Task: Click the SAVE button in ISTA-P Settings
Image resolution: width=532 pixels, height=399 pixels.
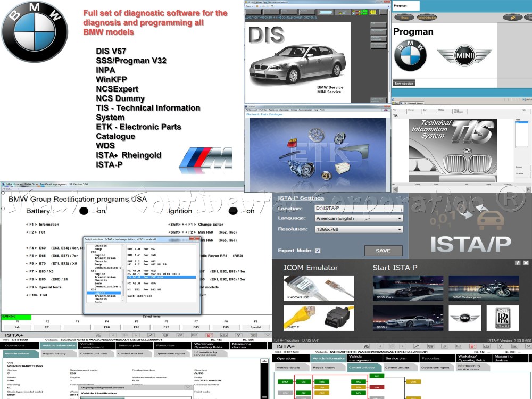Action: (384, 251)
